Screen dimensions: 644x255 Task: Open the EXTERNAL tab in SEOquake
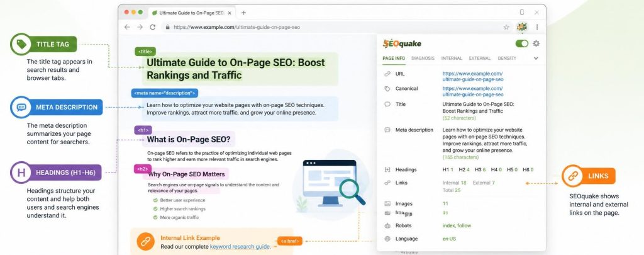coord(480,59)
